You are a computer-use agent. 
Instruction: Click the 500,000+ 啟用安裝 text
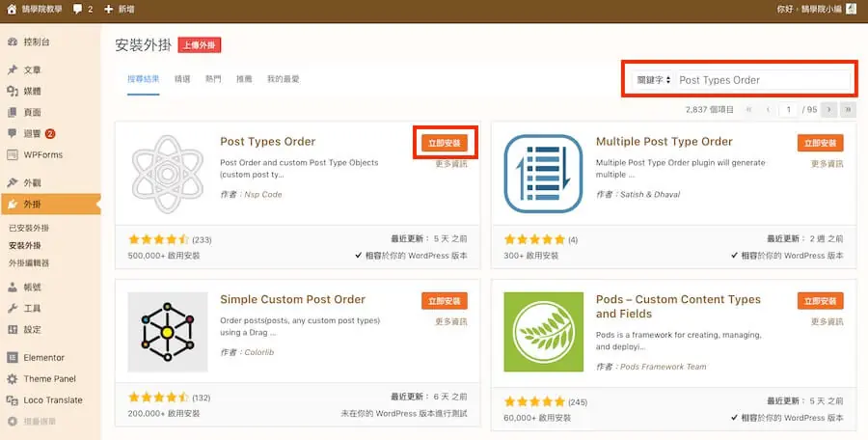164,256
